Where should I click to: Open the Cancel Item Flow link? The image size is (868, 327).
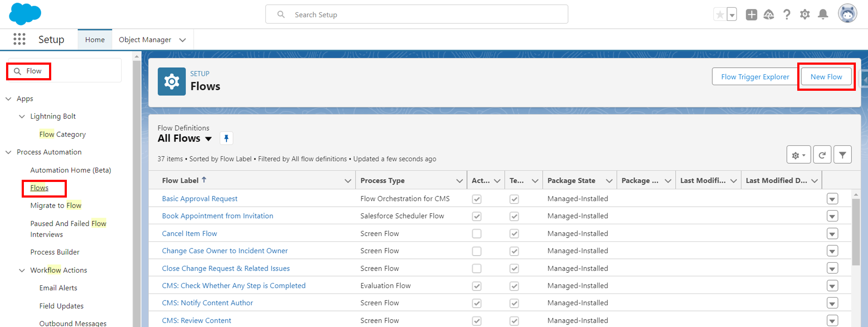pyautogui.click(x=189, y=233)
